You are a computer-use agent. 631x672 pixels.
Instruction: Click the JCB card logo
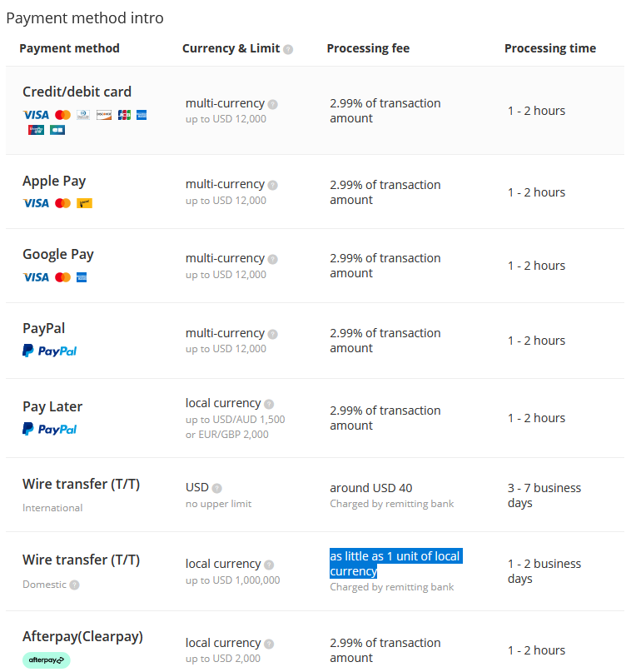(124, 115)
